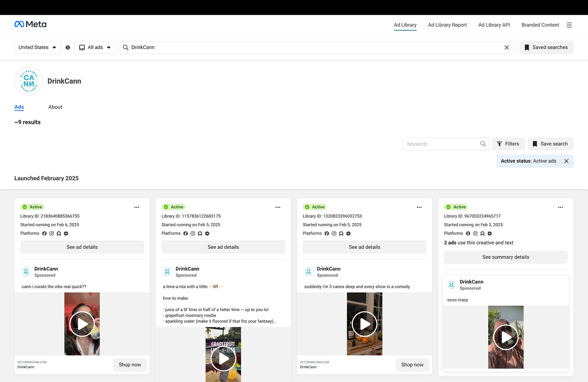This screenshot has height=382, width=588.
Task: See ad details for ad 1157836122683175
Action: (x=223, y=247)
